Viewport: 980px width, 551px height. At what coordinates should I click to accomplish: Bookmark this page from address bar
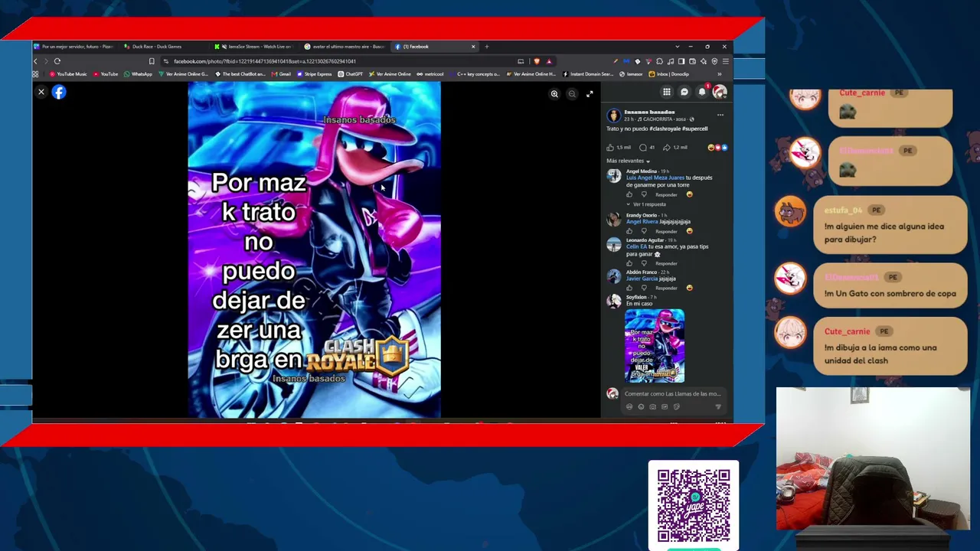tap(152, 61)
